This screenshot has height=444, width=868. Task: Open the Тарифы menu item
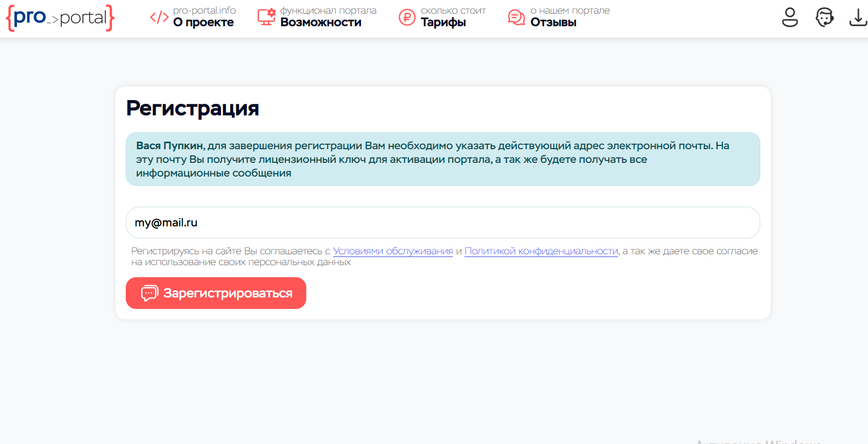(x=443, y=22)
